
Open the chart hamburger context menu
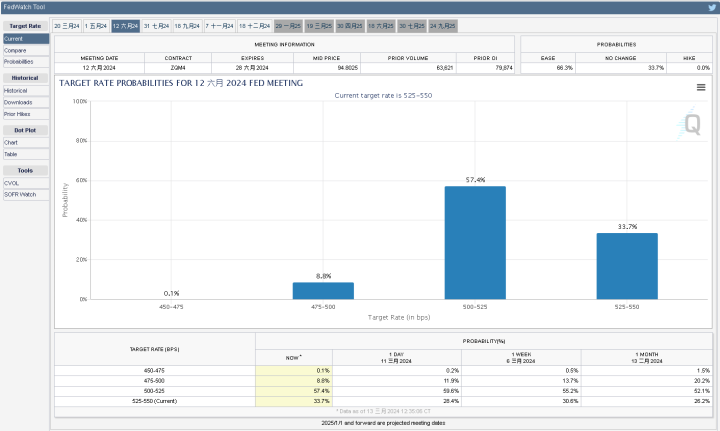(701, 87)
